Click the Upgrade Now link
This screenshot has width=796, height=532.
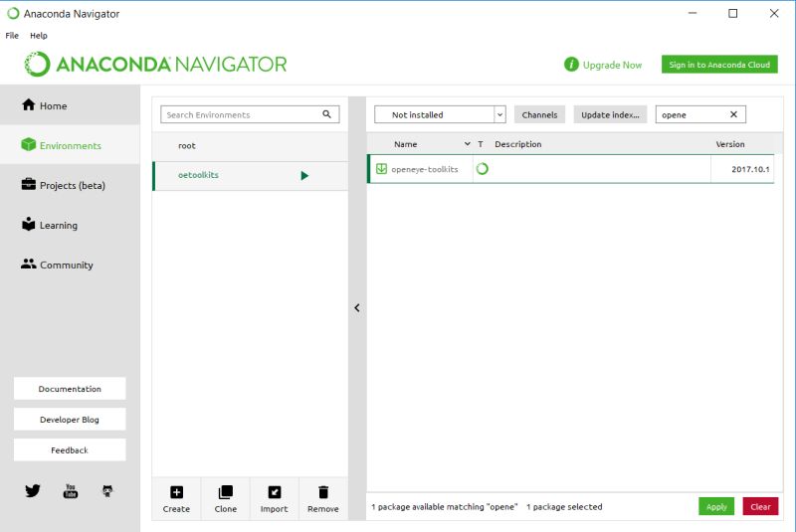612,65
